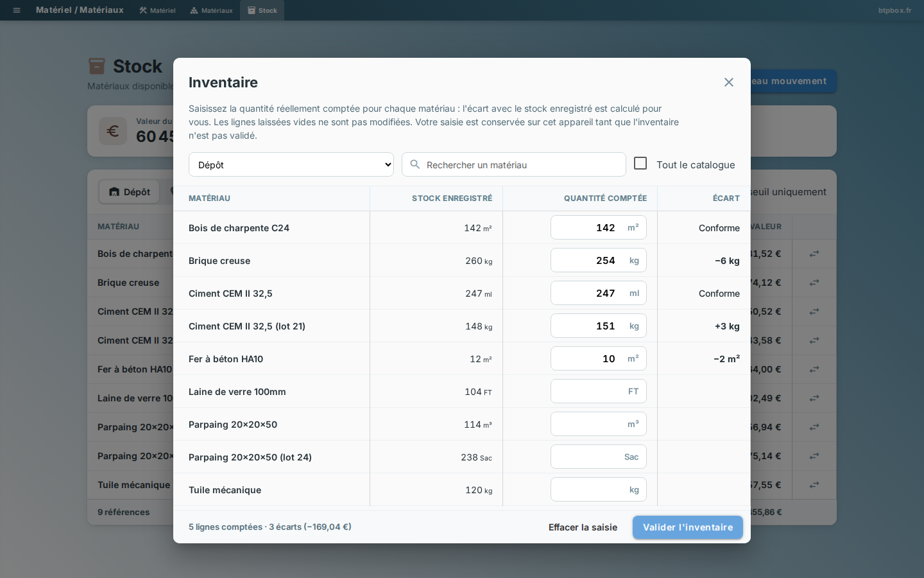924x578 pixels.
Task: Click Effacer la saisie
Action: (583, 527)
